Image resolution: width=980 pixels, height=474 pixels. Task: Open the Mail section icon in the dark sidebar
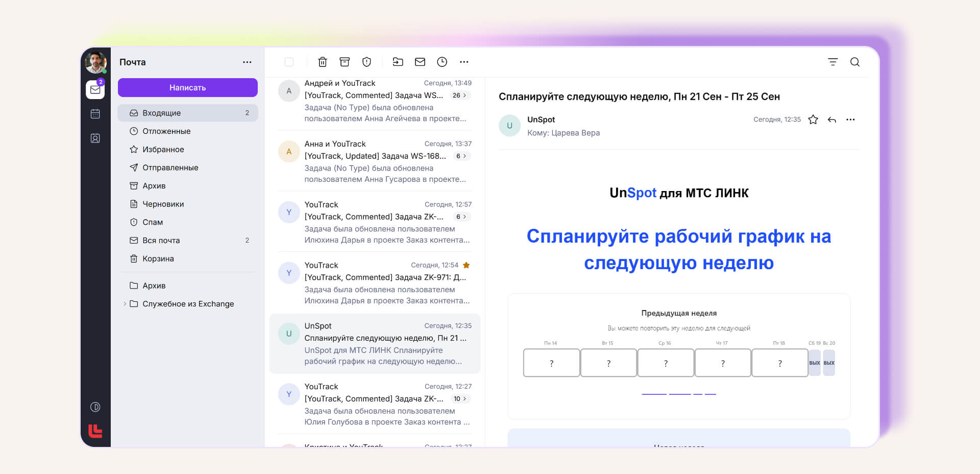coord(95,89)
